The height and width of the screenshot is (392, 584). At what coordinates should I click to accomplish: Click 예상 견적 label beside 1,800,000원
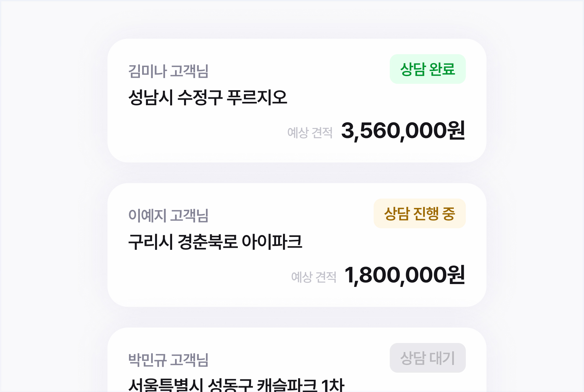click(x=314, y=277)
